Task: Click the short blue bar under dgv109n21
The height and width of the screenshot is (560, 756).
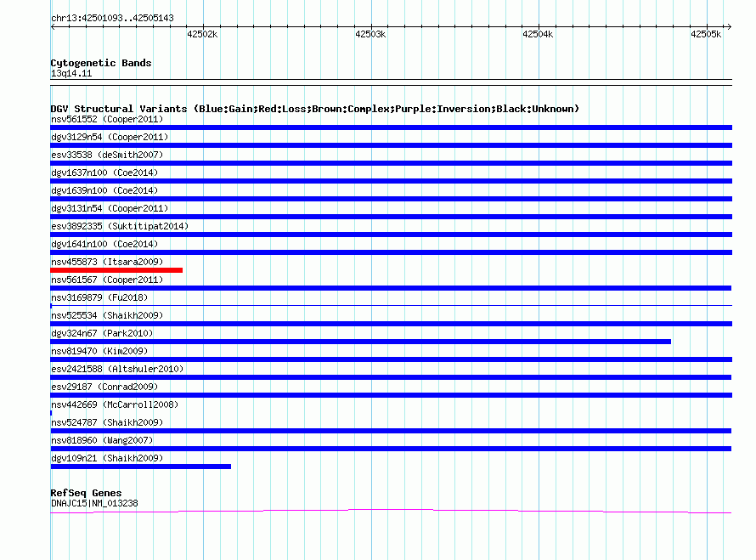Action: click(141, 467)
